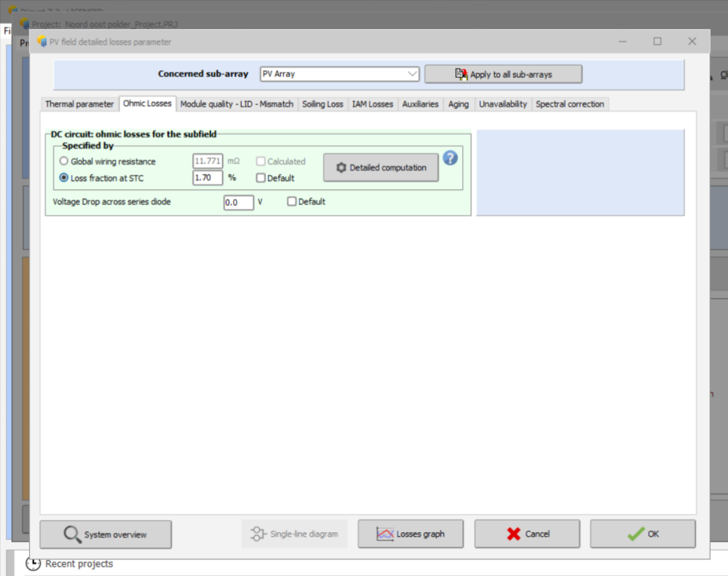Confirm with the green checkmark OK button

(x=642, y=534)
